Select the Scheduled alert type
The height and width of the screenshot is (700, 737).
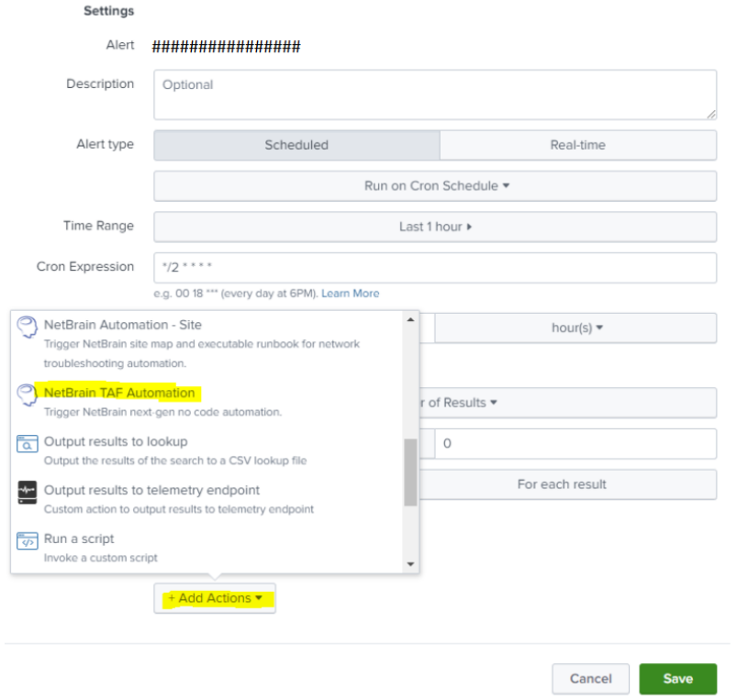[x=296, y=145]
